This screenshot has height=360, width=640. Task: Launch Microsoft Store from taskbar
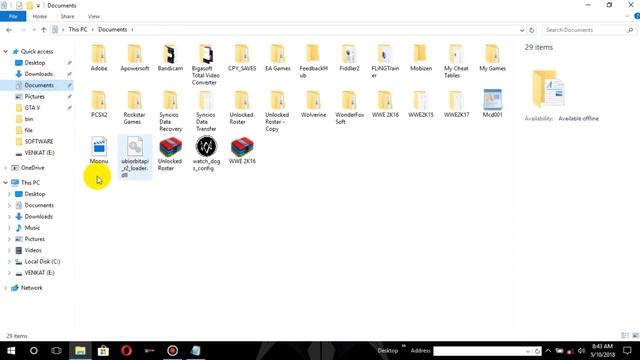(x=103, y=351)
